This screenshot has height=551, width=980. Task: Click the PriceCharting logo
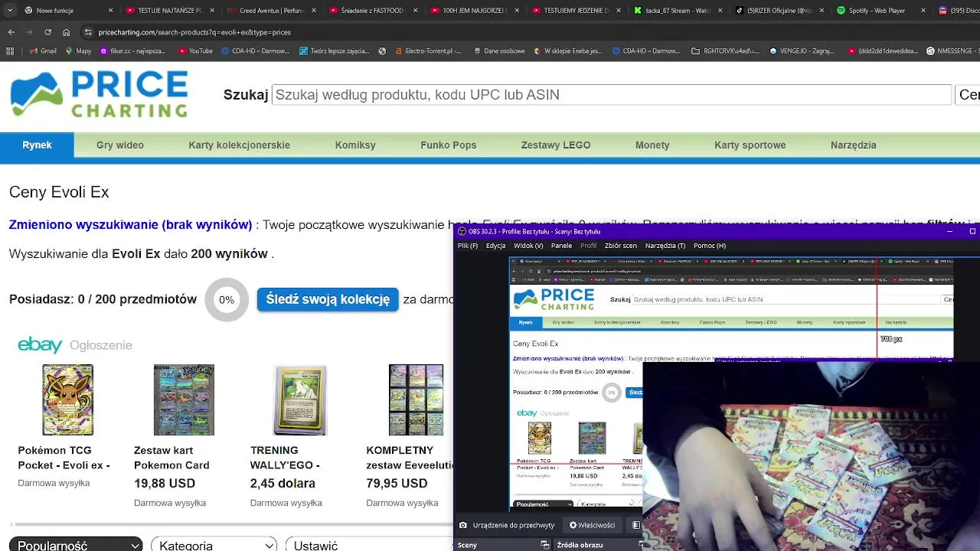click(x=99, y=95)
